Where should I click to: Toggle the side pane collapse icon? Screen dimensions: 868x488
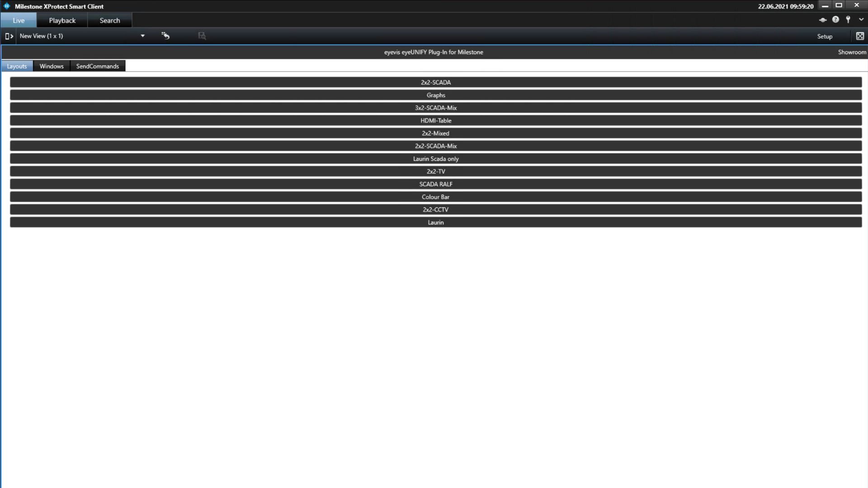coord(9,36)
